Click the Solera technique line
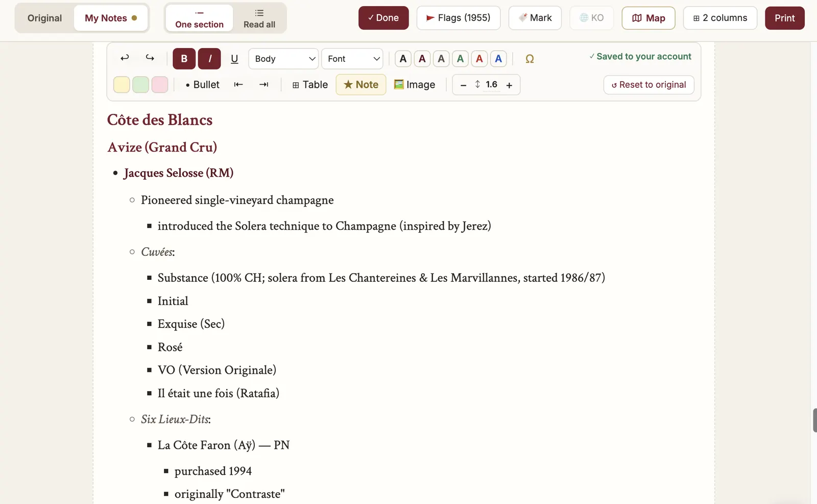The height and width of the screenshot is (504, 817). [x=324, y=226]
